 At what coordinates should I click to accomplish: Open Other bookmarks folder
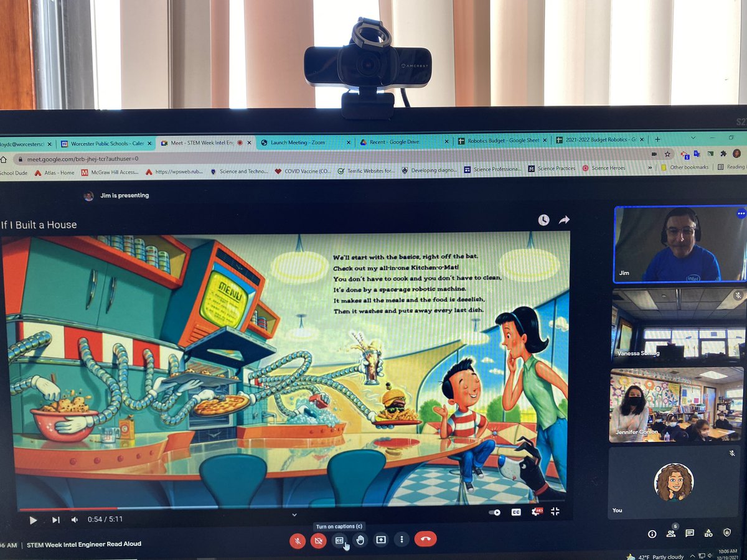684,167
